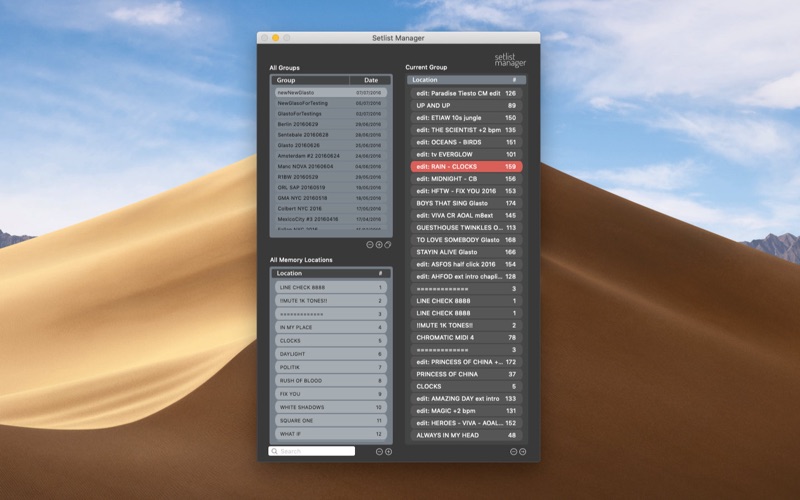Image resolution: width=800 pixels, height=500 pixels.
Task: Select highlighted 'edit: RAIN - CLOCKS' row
Action: click(x=466, y=167)
